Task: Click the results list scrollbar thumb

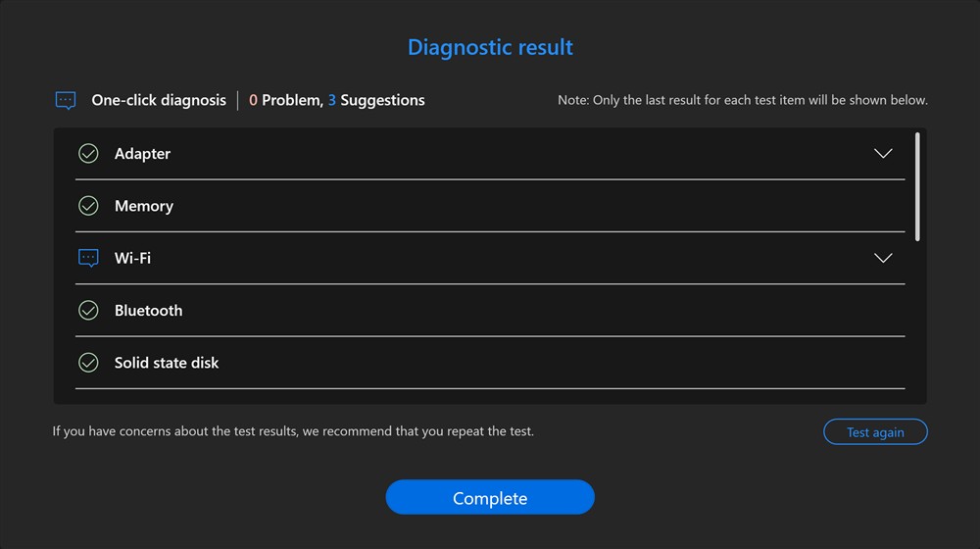Action: (x=917, y=186)
